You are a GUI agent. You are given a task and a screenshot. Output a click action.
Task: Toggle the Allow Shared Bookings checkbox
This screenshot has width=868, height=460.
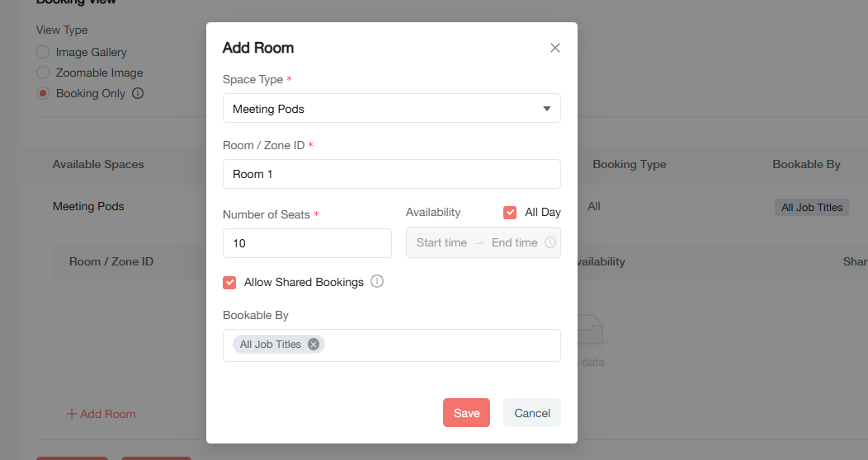tap(229, 283)
